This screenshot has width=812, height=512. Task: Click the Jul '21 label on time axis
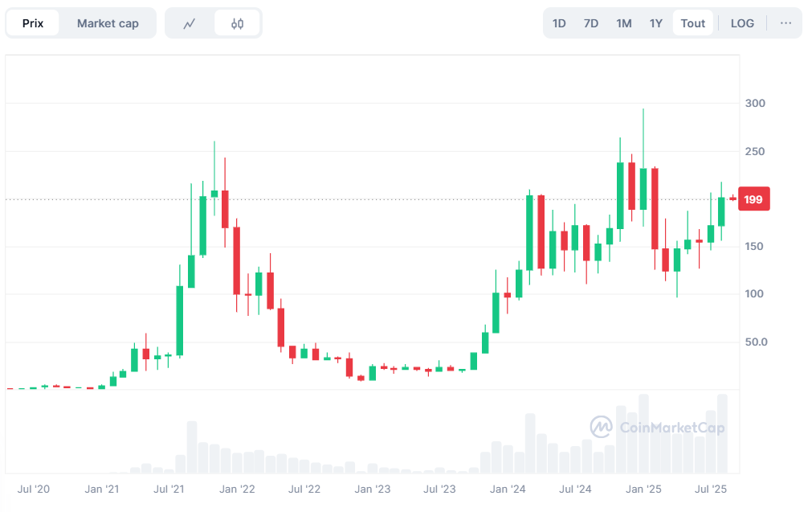click(169, 489)
